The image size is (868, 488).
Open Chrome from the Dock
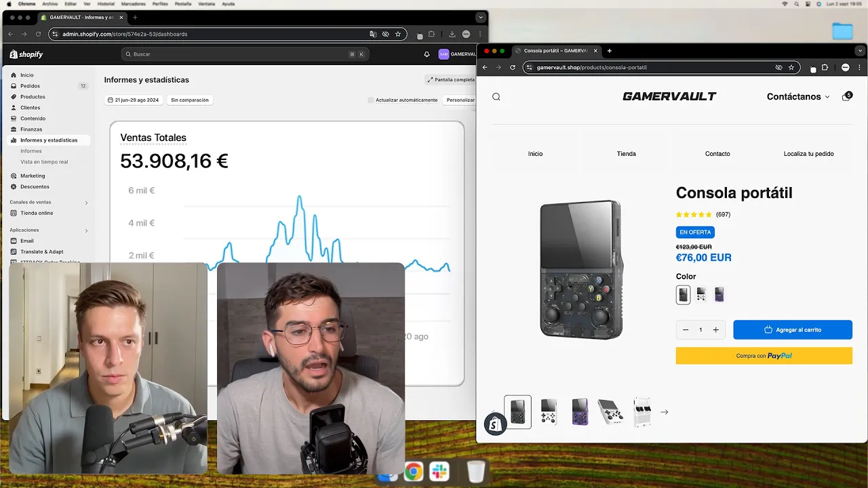pos(414,472)
